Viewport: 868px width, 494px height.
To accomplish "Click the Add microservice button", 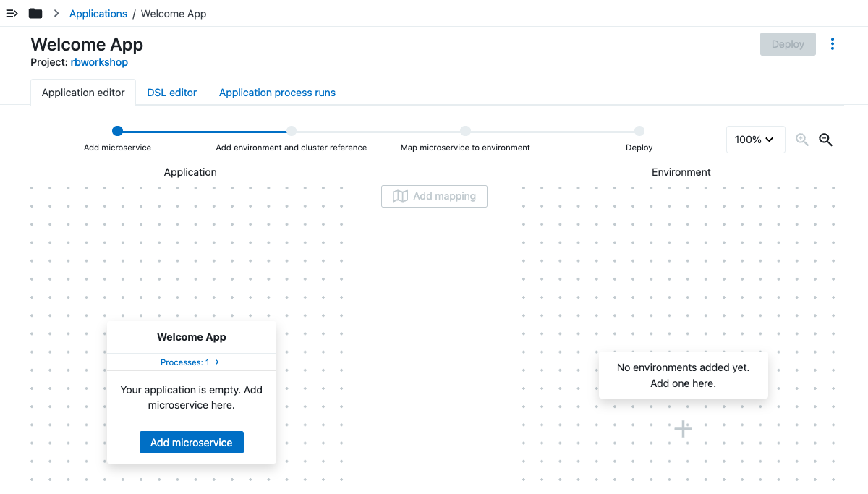I will tap(191, 442).
